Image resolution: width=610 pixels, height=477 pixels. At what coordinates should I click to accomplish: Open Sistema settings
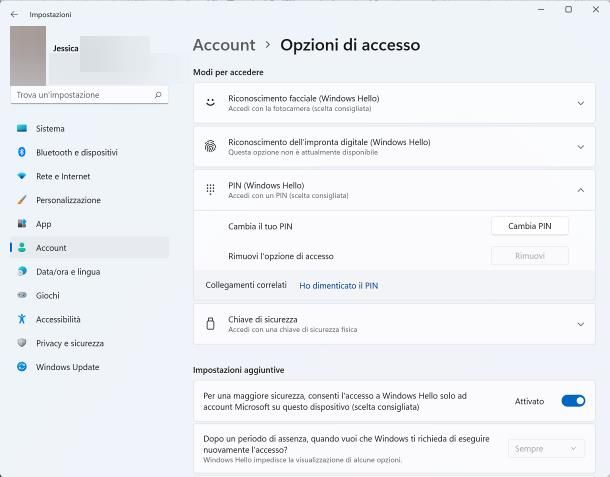point(90,128)
